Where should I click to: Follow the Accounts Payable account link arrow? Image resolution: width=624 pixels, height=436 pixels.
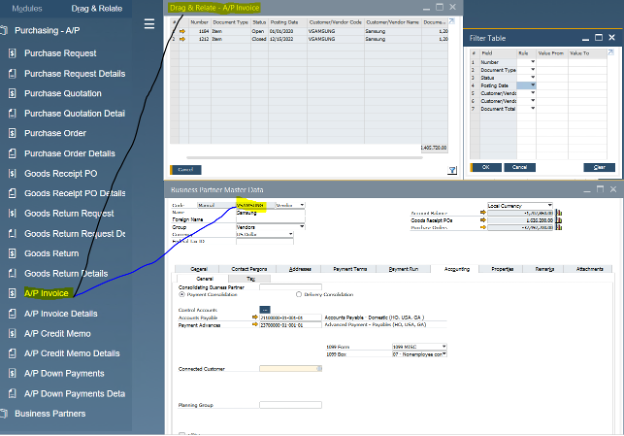pyautogui.click(x=255, y=317)
